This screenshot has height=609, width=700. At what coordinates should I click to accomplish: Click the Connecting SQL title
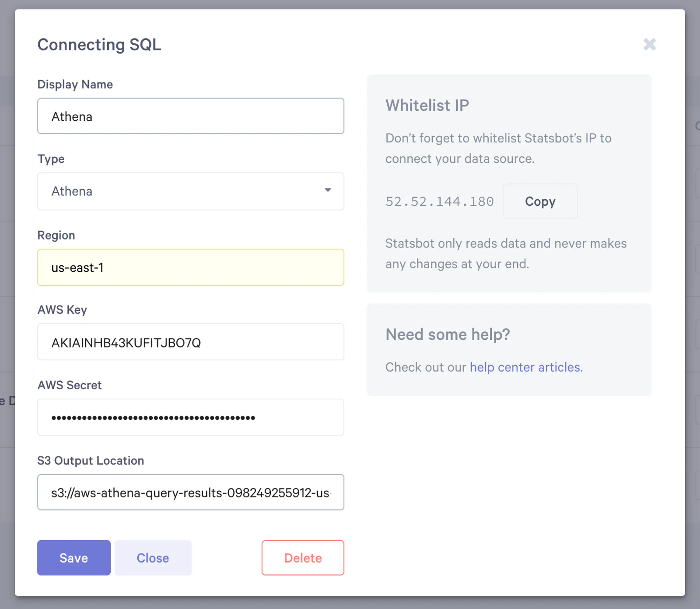tap(99, 45)
